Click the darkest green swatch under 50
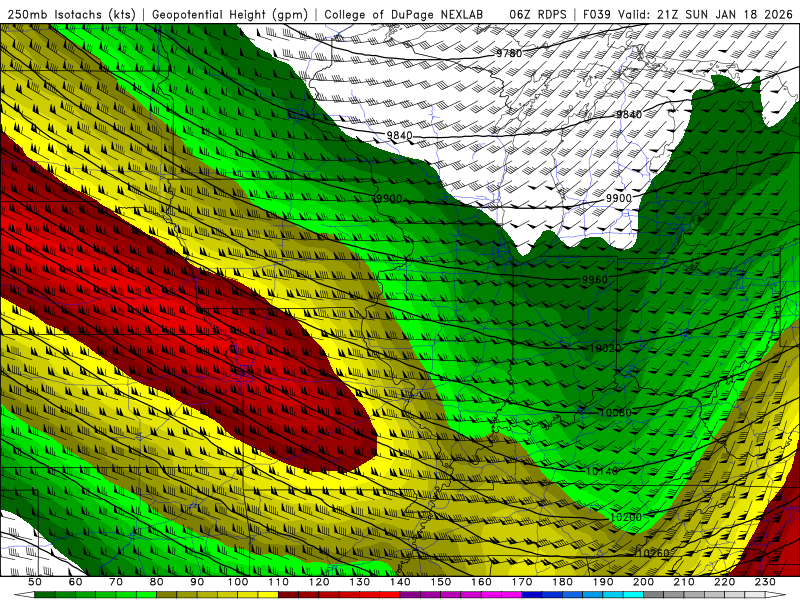 [x=45, y=595]
